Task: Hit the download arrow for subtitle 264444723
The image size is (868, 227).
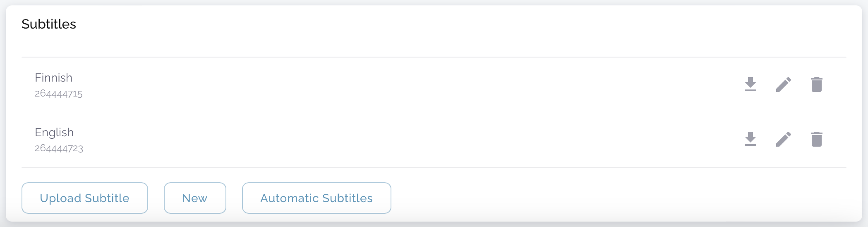Action: click(750, 139)
